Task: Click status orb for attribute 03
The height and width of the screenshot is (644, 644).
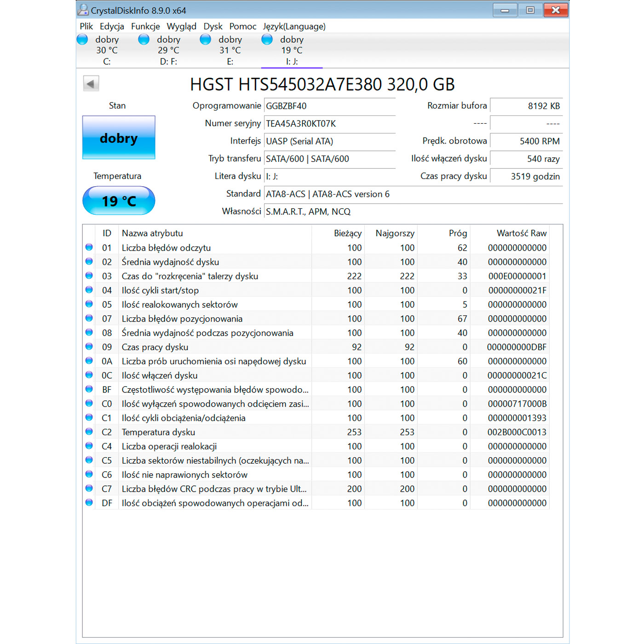Action: coord(89,276)
